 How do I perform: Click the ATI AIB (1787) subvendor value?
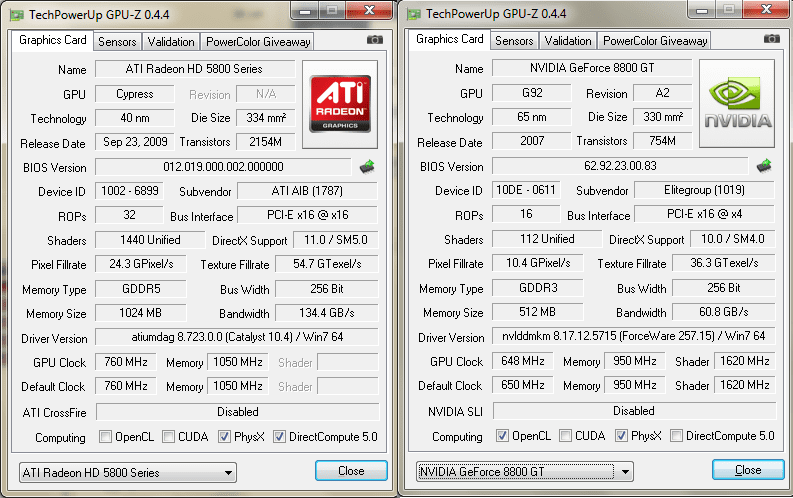[x=307, y=191]
